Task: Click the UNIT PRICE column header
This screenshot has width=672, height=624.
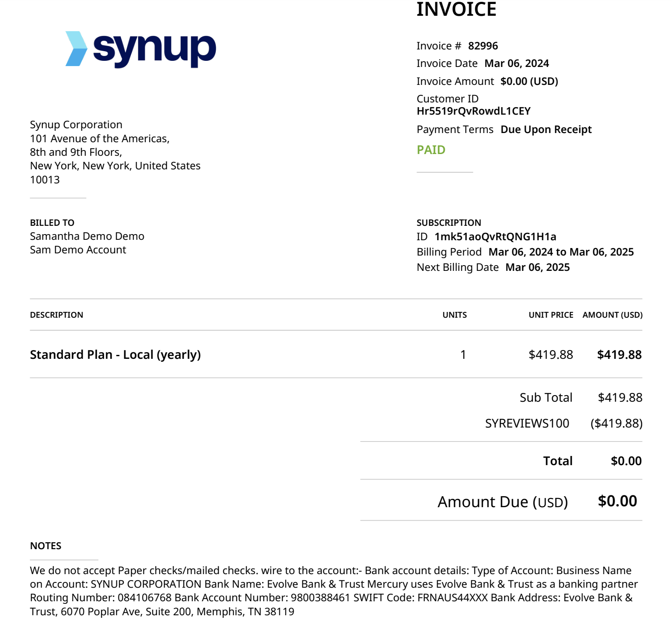Action: [x=551, y=315]
